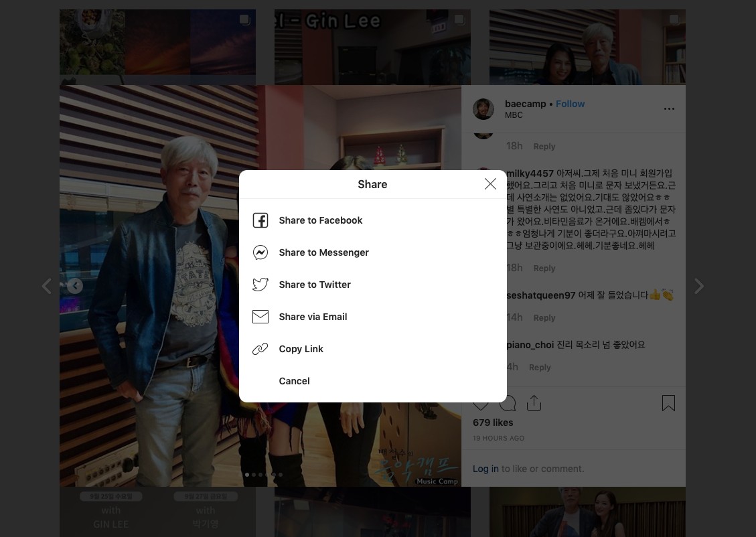Click the Messenger icon in Share dialog

pos(260,252)
